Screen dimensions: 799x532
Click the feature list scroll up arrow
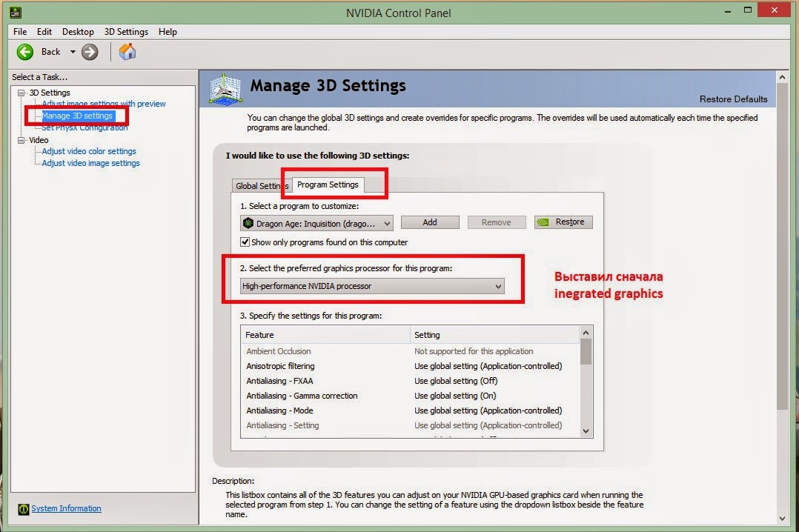[586, 333]
